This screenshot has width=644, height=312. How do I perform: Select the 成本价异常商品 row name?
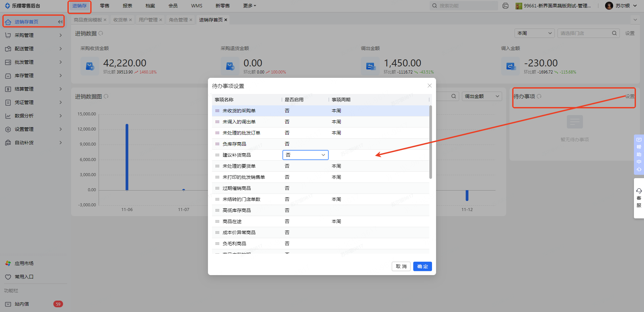coord(239,232)
